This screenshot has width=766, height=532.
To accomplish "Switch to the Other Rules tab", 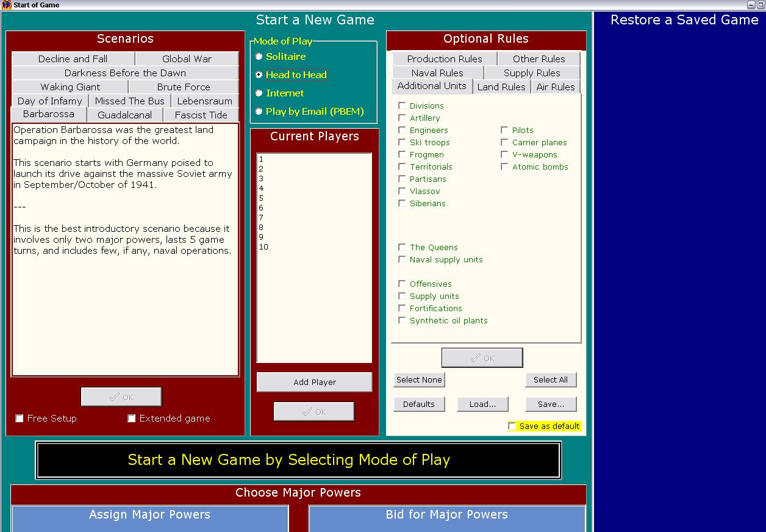I will point(539,59).
